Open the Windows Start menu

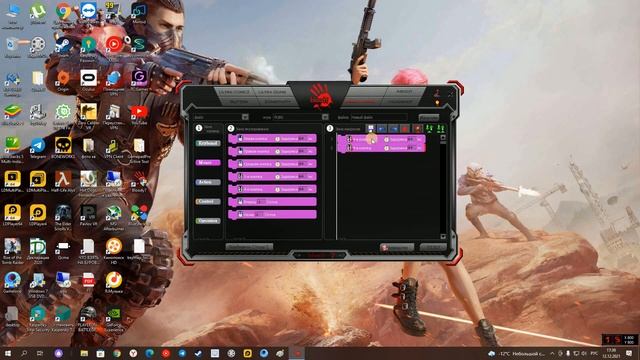pyautogui.click(x=7, y=353)
